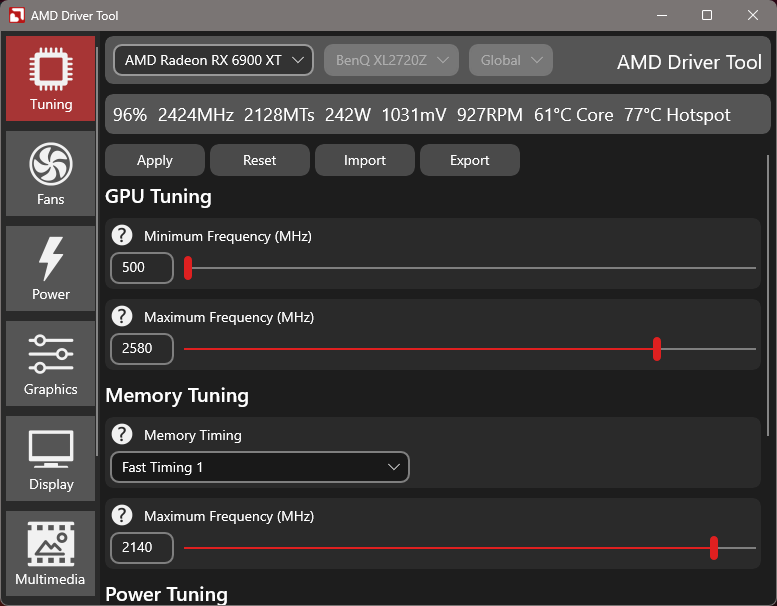
Task: Open the Global profile dropdown
Action: click(x=510, y=60)
